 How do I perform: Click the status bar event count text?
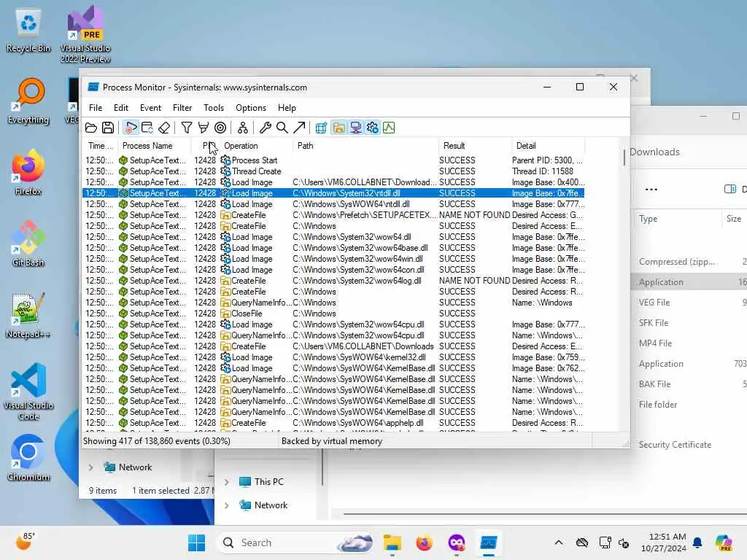(x=157, y=441)
